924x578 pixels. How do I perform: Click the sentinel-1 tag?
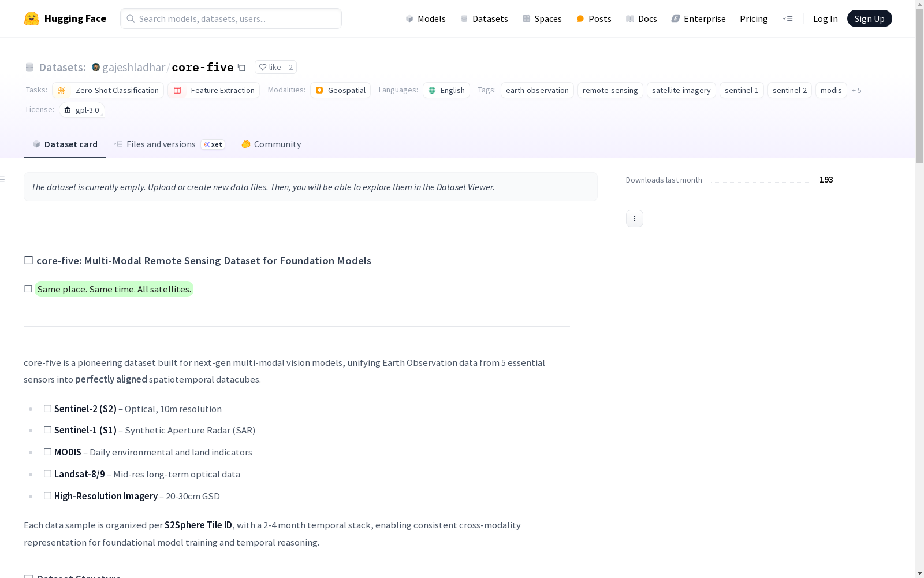coord(742,90)
